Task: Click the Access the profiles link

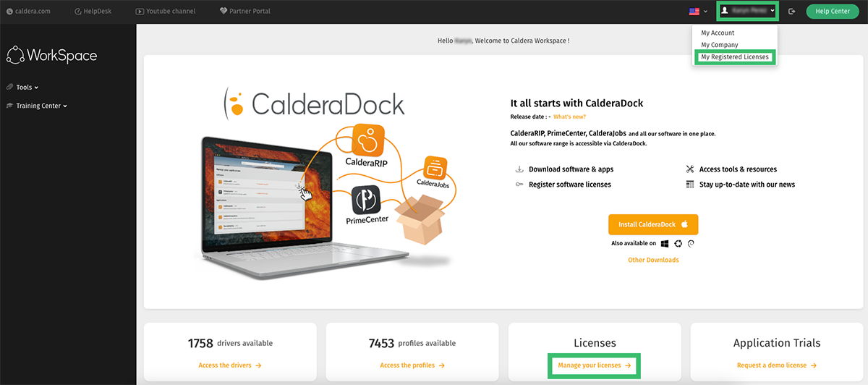Action: (412, 365)
